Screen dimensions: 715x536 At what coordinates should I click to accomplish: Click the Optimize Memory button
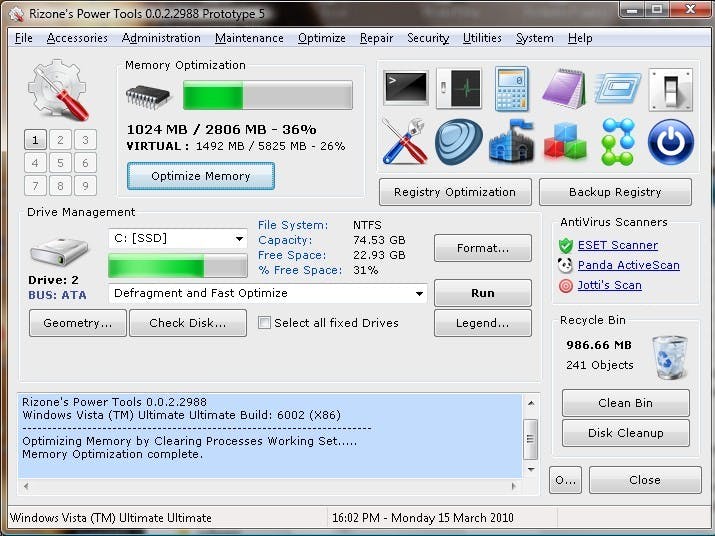coord(201,176)
